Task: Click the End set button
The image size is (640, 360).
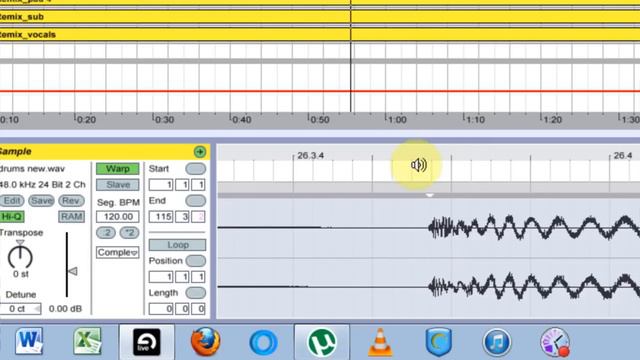Action: coord(196,201)
